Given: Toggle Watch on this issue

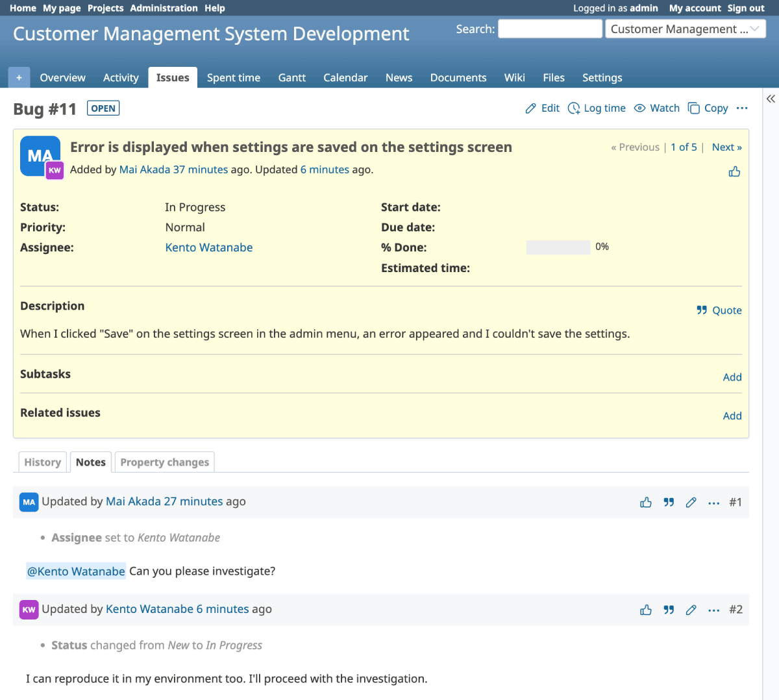Looking at the screenshot, I should 657,108.
